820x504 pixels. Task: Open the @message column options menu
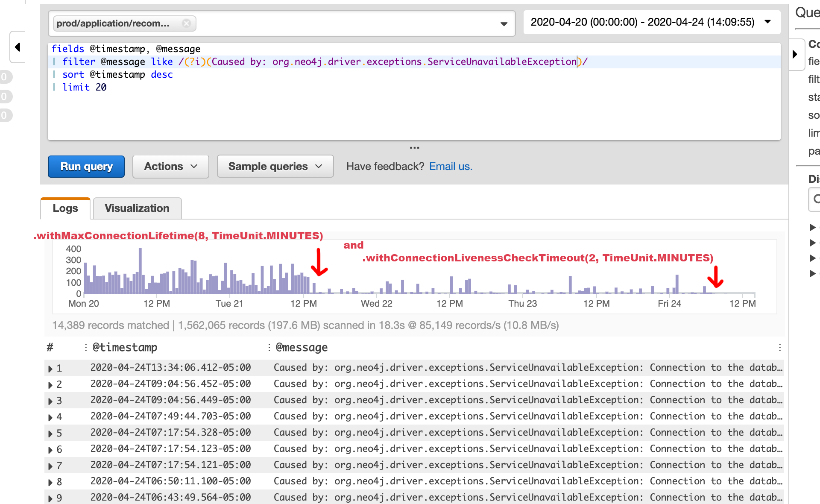pos(779,348)
